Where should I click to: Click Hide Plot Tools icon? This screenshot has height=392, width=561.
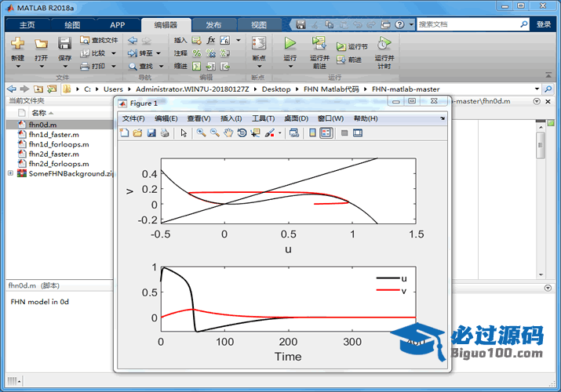click(344, 133)
